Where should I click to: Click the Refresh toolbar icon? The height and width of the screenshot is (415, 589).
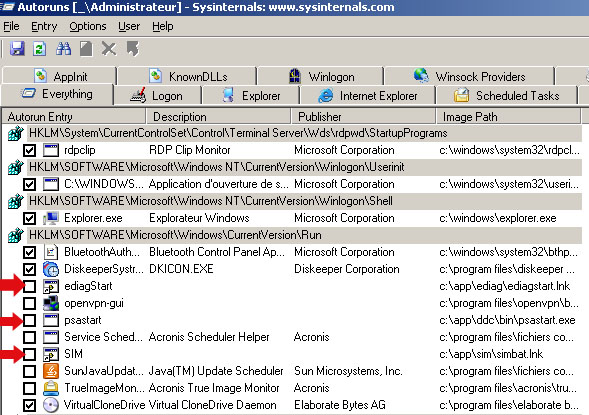pyautogui.click(x=39, y=49)
